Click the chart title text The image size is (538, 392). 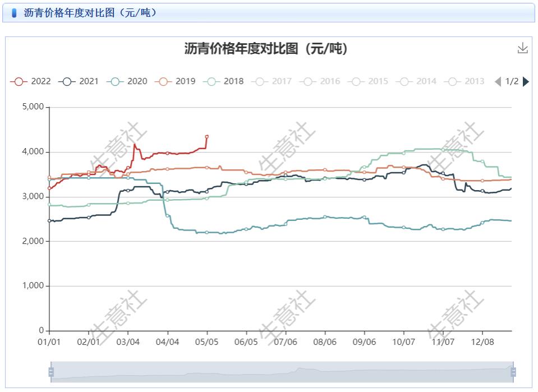(x=266, y=48)
